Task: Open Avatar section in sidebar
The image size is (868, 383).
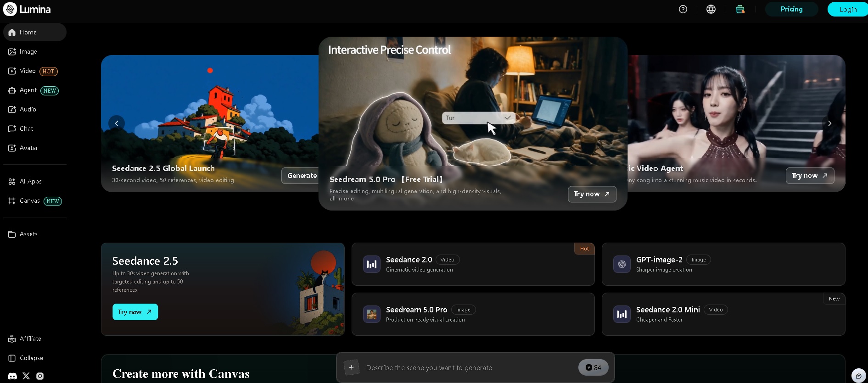Action: [35, 148]
